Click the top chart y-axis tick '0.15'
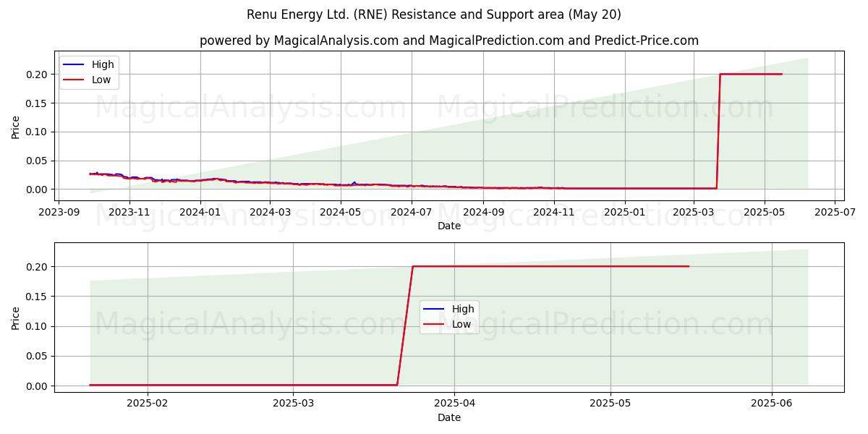 pos(38,103)
